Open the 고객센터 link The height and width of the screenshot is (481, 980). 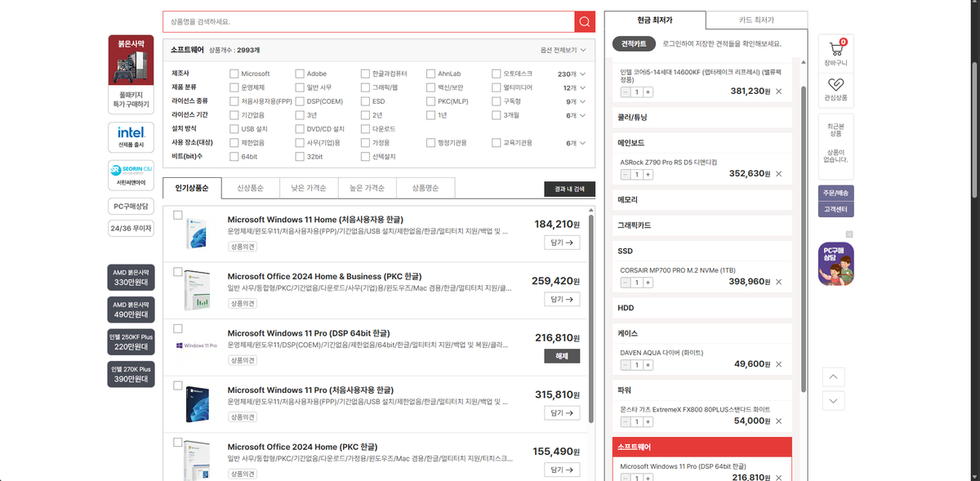click(x=835, y=209)
